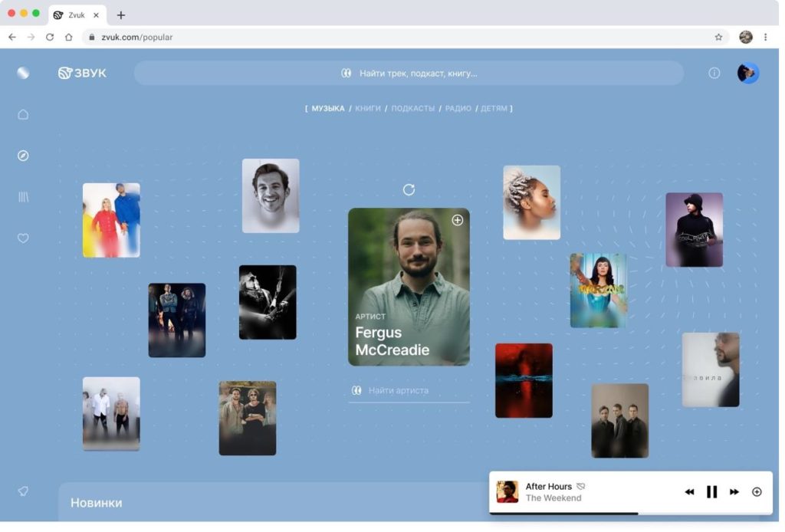This screenshot has width=785, height=532.
Task: Open the ДЕТЯМ section
Action: (494, 109)
